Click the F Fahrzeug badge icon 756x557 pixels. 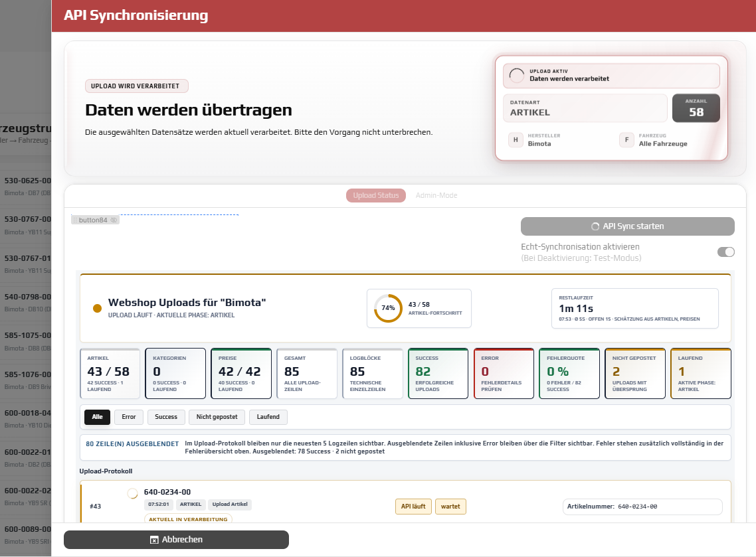coord(626,139)
